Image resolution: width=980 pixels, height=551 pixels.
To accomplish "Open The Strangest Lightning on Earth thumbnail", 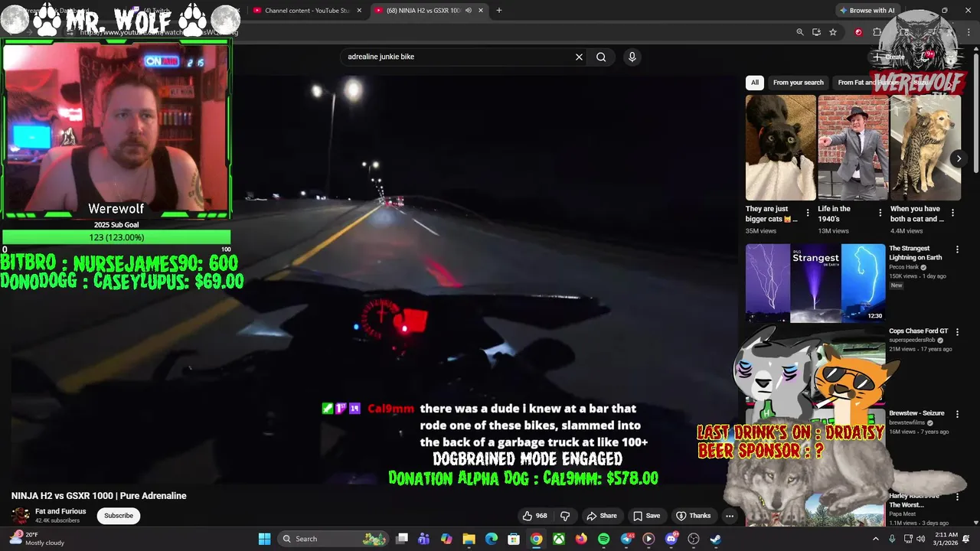I will [815, 282].
